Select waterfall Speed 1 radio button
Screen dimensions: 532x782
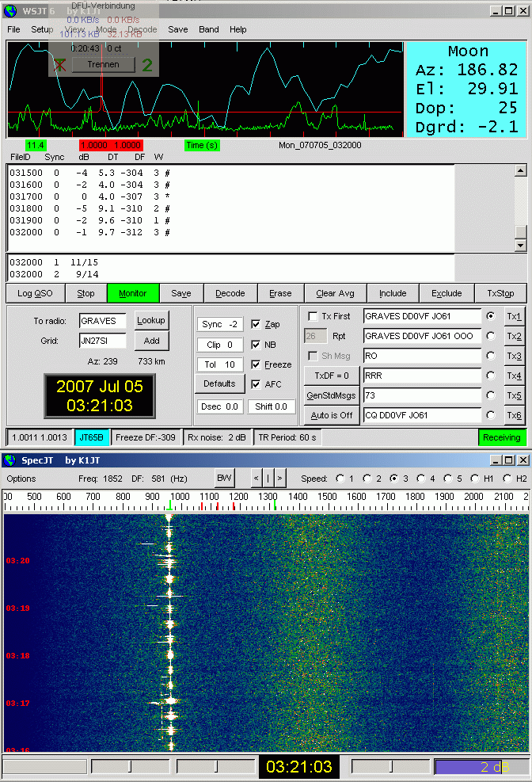(x=340, y=479)
